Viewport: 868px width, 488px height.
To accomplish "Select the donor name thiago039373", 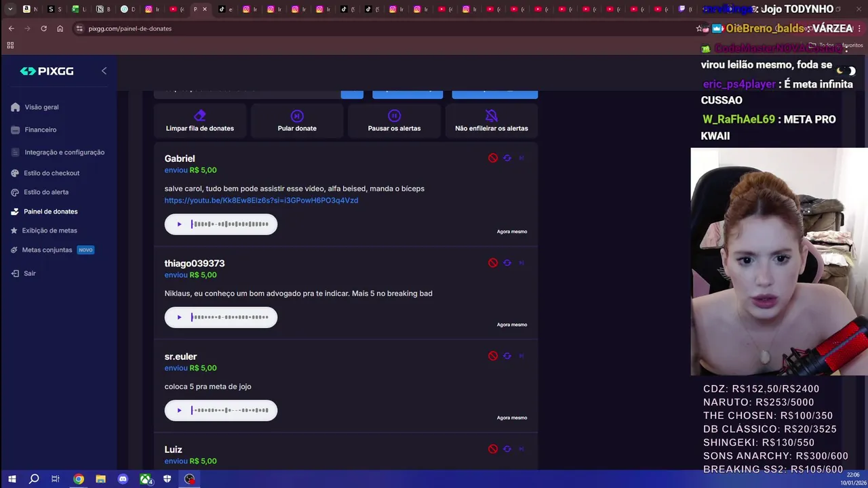I will (x=195, y=263).
